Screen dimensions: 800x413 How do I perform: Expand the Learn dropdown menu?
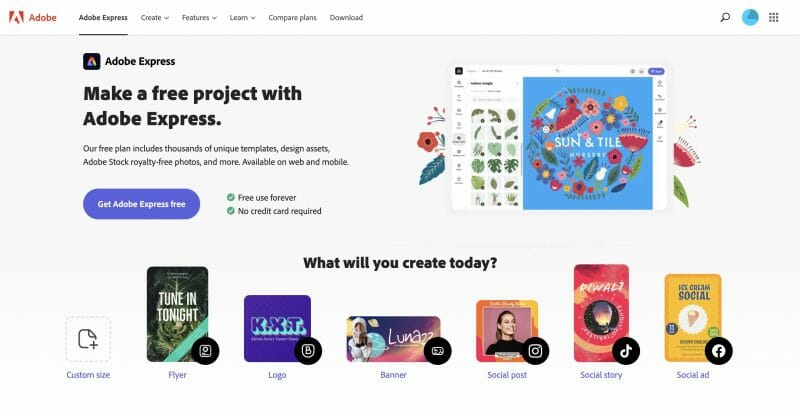pos(242,17)
